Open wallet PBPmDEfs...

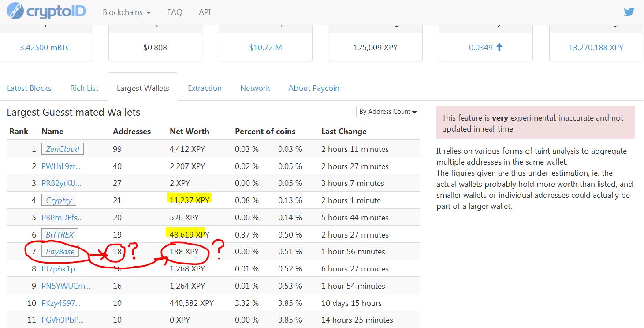point(62,217)
